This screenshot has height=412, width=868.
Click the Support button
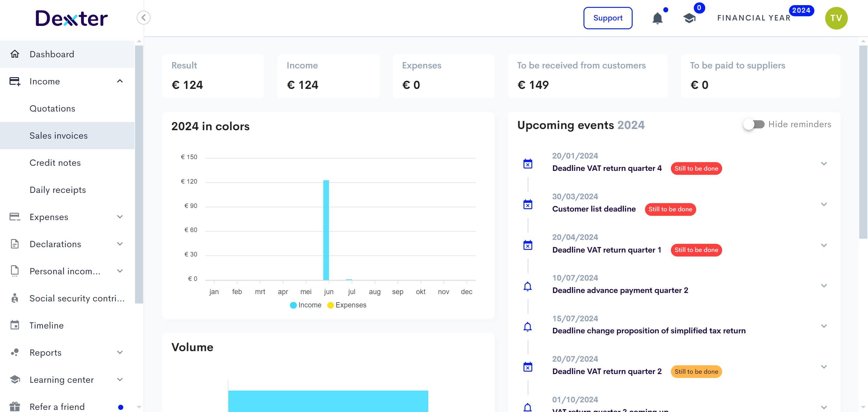point(608,18)
